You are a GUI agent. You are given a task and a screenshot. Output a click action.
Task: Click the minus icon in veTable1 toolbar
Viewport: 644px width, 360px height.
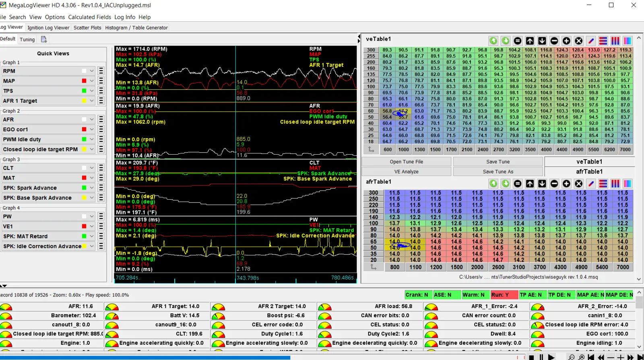coord(554,41)
